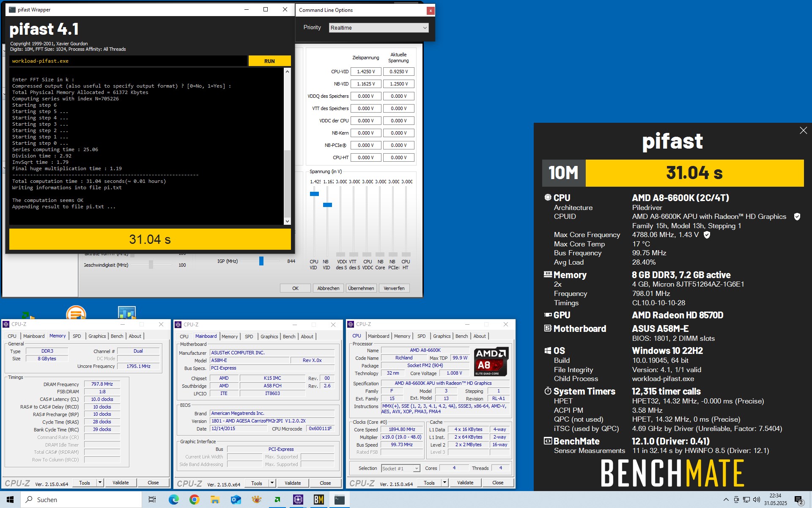
Task: Click the IGP (MHz) slider handle
Action: coord(261,261)
